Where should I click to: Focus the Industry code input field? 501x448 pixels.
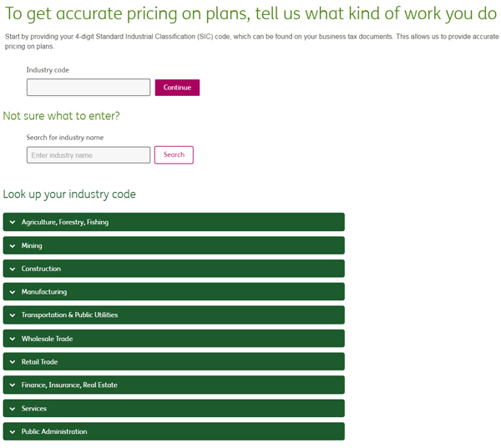[x=89, y=88]
